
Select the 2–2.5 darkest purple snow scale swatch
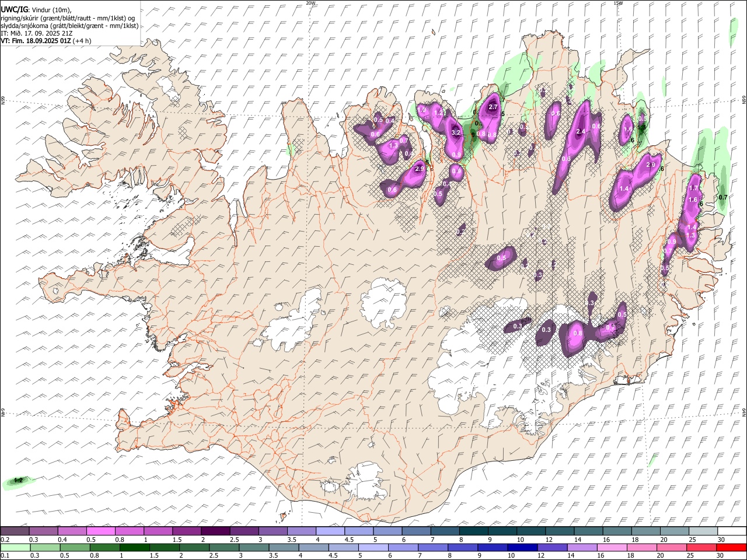click(x=215, y=531)
